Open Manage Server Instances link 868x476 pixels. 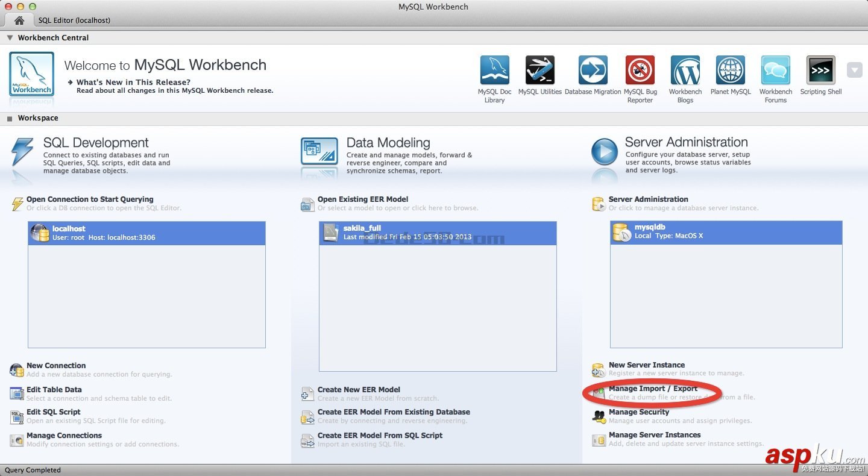[x=655, y=435]
